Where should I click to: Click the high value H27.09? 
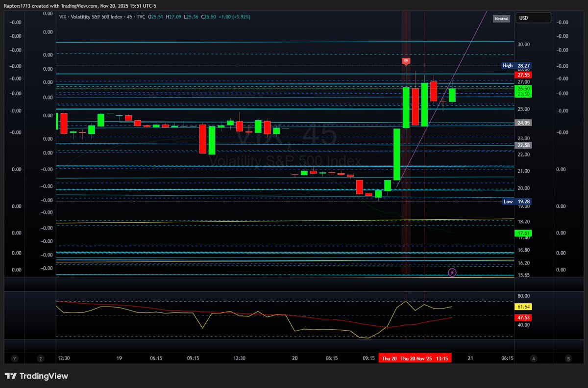tap(174, 16)
